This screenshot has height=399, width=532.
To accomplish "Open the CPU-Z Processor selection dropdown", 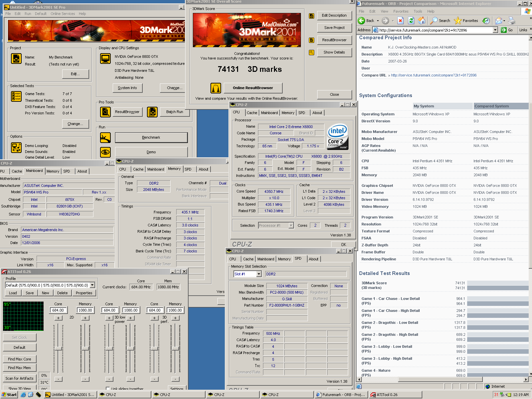I will point(291,225).
